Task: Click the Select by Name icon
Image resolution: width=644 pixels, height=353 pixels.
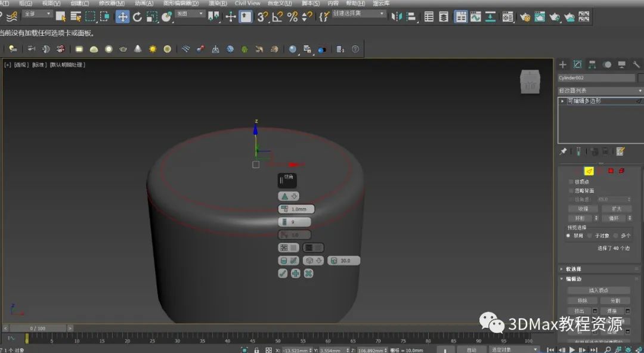Action: coord(76,17)
